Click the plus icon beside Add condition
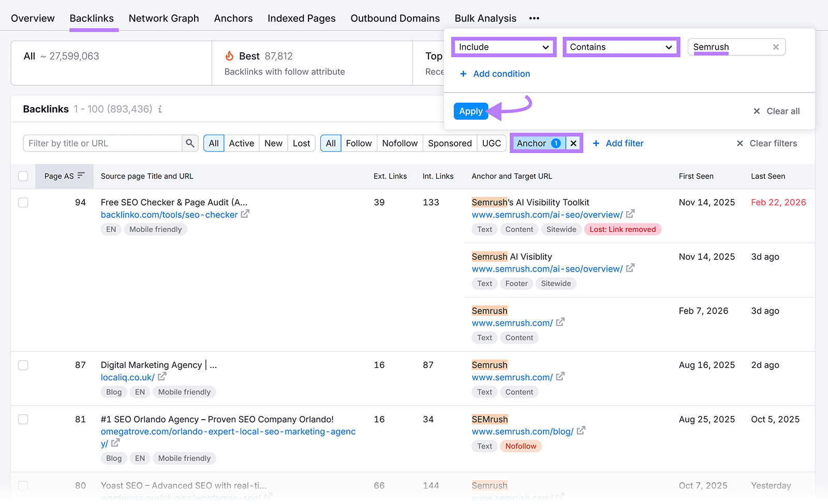The height and width of the screenshot is (504, 828). click(x=463, y=74)
